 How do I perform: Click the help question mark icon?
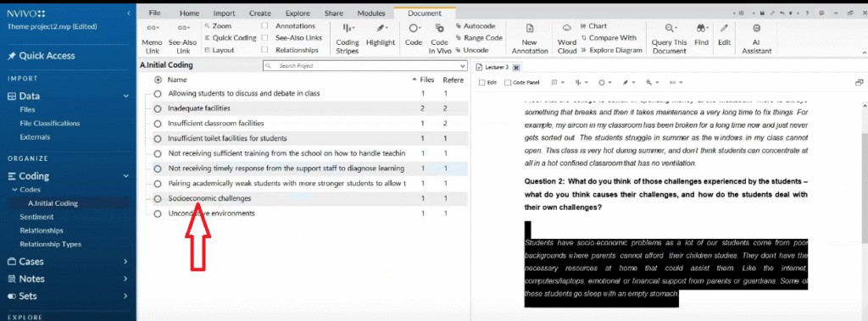click(807, 13)
